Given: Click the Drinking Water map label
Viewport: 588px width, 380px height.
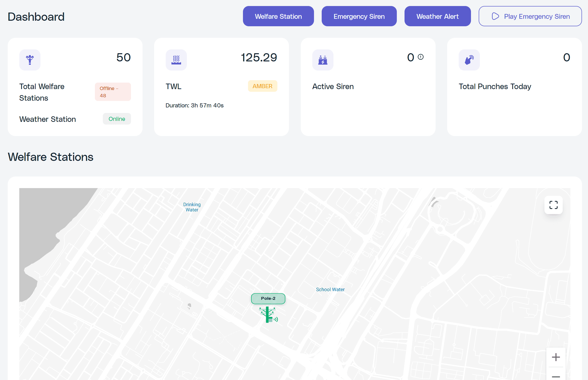Looking at the screenshot, I should (x=192, y=207).
